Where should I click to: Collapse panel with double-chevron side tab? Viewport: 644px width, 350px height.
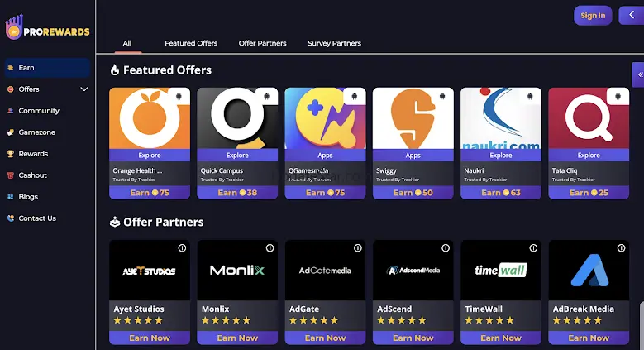point(638,74)
